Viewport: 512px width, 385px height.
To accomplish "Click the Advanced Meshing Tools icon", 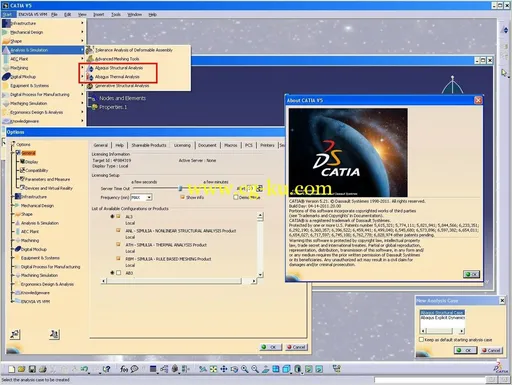I will pyautogui.click(x=90, y=59).
